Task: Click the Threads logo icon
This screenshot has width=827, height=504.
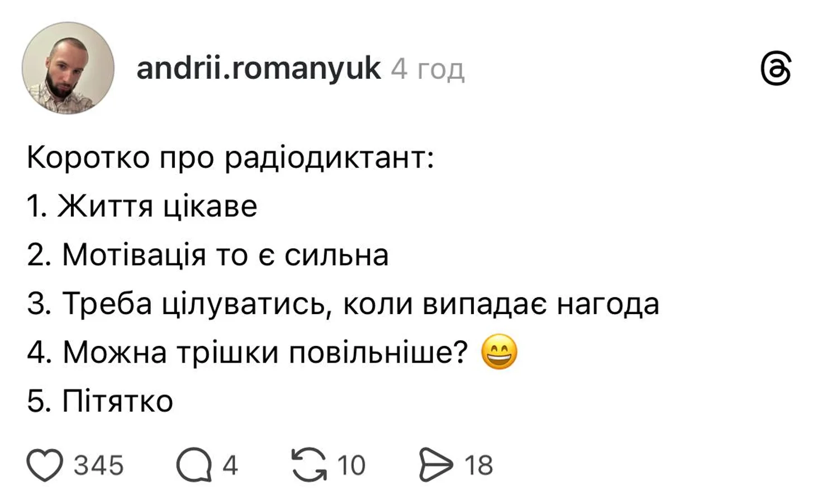Action: 776,69
